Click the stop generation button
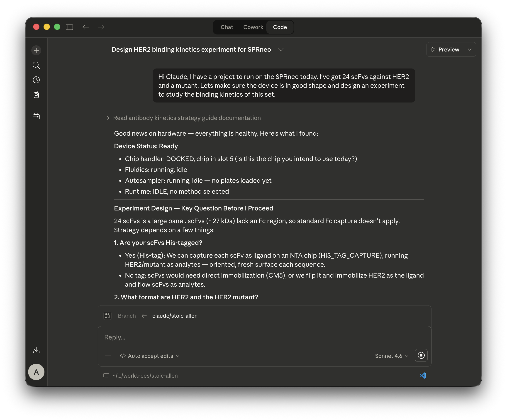Viewport: 507px width, 420px height. coord(421,355)
